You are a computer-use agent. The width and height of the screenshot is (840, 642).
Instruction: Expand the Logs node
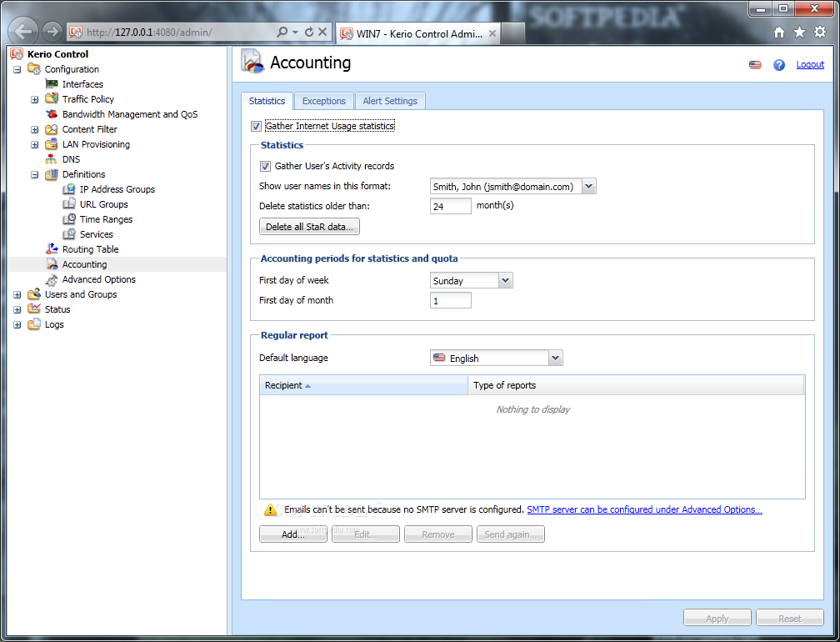17,324
